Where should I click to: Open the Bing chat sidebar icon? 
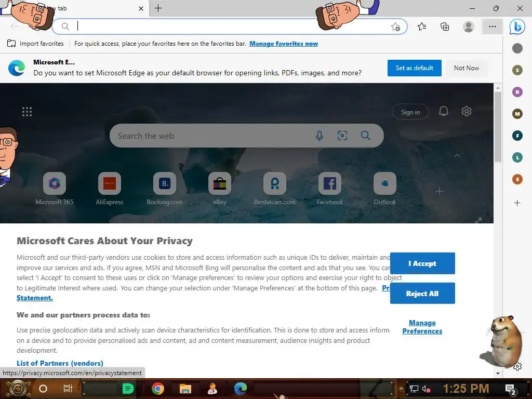coord(517,26)
